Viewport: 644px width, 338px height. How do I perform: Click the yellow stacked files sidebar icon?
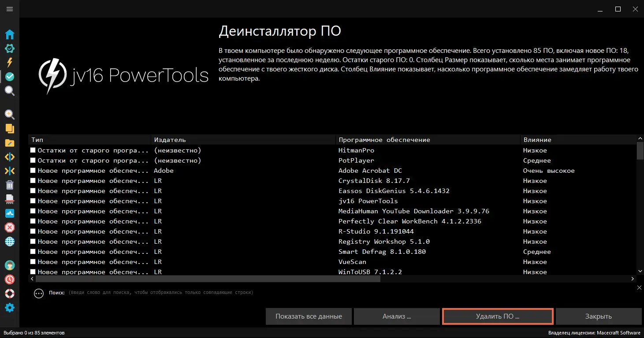click(x=10, y=129)
